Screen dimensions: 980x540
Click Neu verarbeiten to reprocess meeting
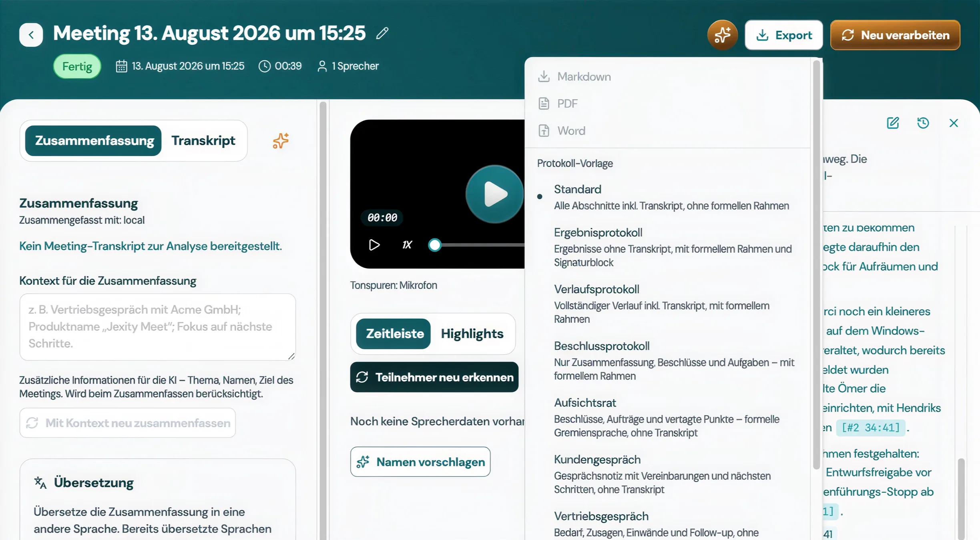(x=895, y=35)
